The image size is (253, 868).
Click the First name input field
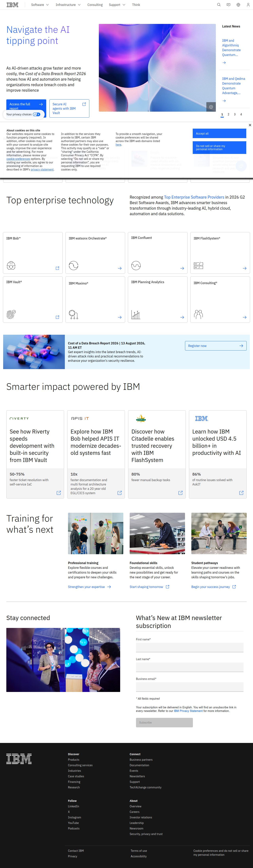[190, 647]
